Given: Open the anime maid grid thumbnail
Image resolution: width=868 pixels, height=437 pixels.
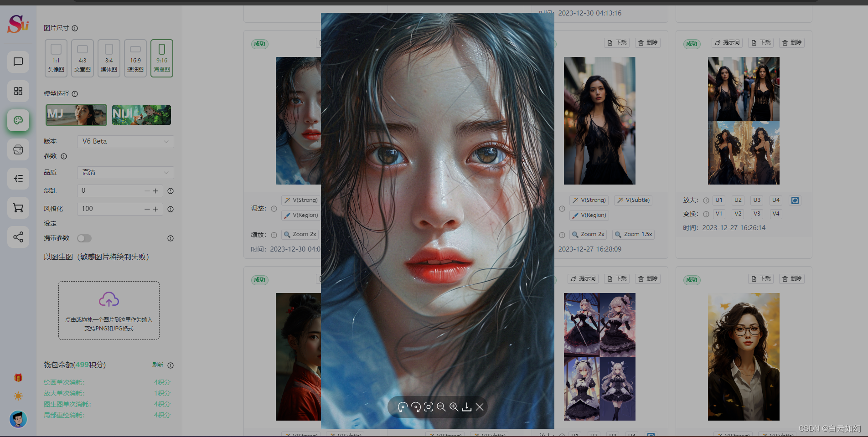Looking at the screenshot, I should (x=599, y=357).
